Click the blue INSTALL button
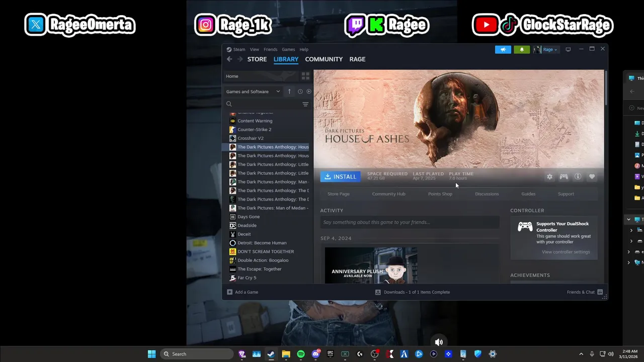This screenshot has width=644, height=362. (x=340, y=176)
